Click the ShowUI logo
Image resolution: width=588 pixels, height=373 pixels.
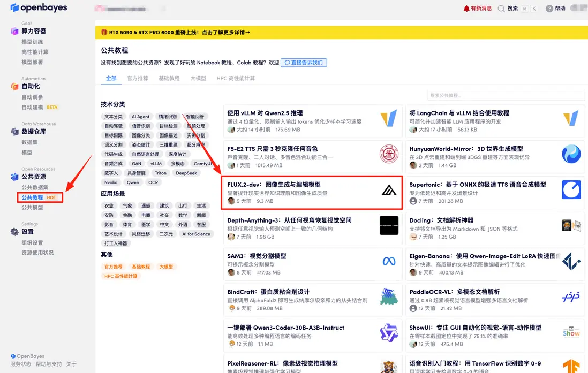click(x=571, y=332)
